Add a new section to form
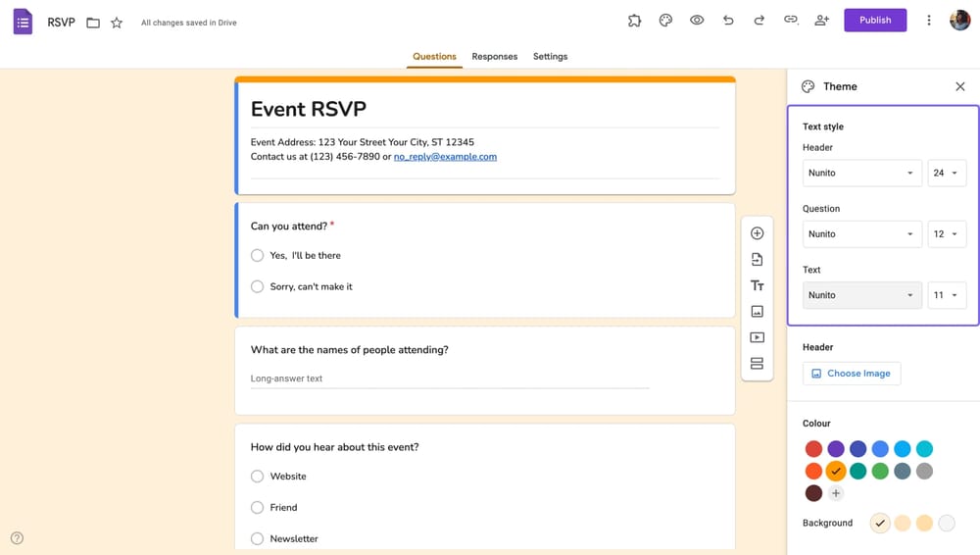980x555 pixels. click(x=757, y=364)
